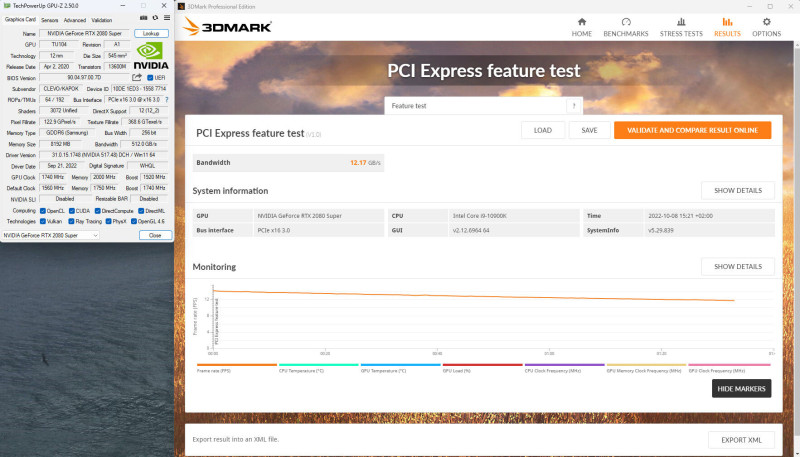Switch to the Graphics Card tab
Viewport: 800px width, 457px height.
click(x=20, y=20)
